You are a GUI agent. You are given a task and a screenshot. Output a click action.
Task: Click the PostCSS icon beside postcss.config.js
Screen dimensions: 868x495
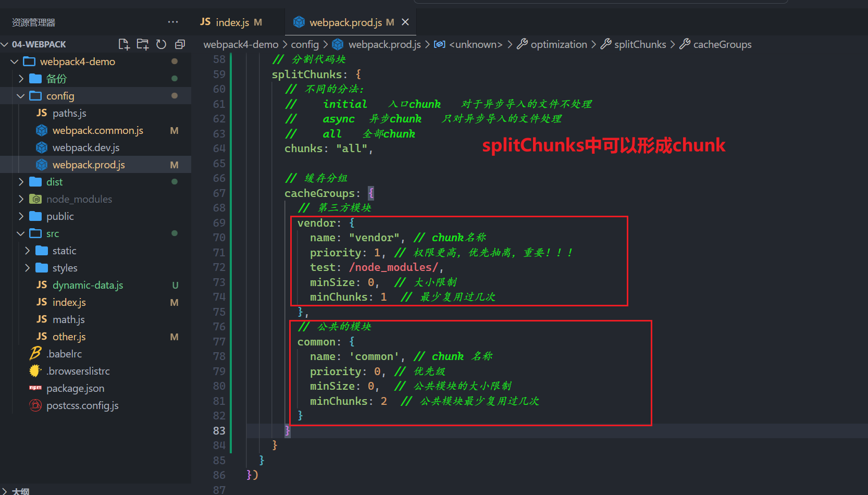35,405
